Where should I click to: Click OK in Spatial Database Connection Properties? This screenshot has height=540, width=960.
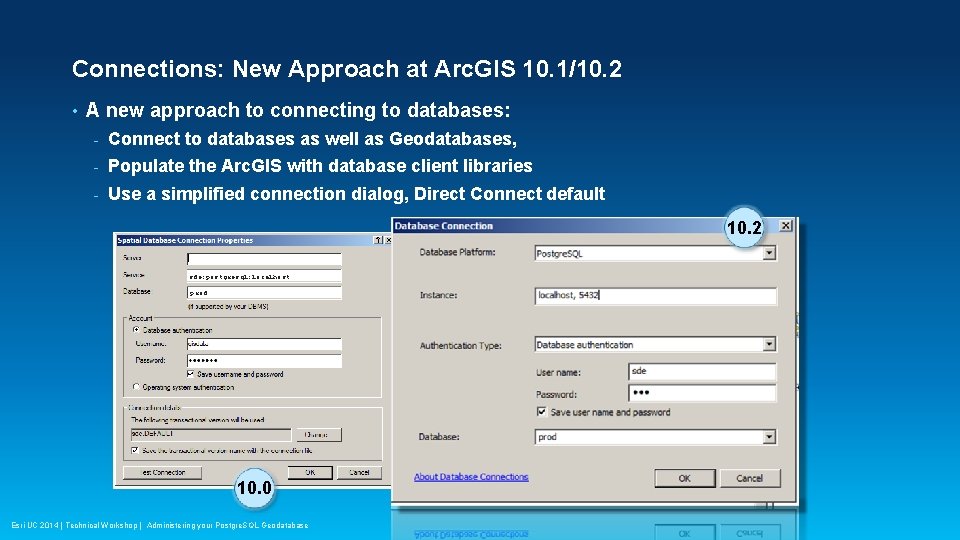pos(310,473)
